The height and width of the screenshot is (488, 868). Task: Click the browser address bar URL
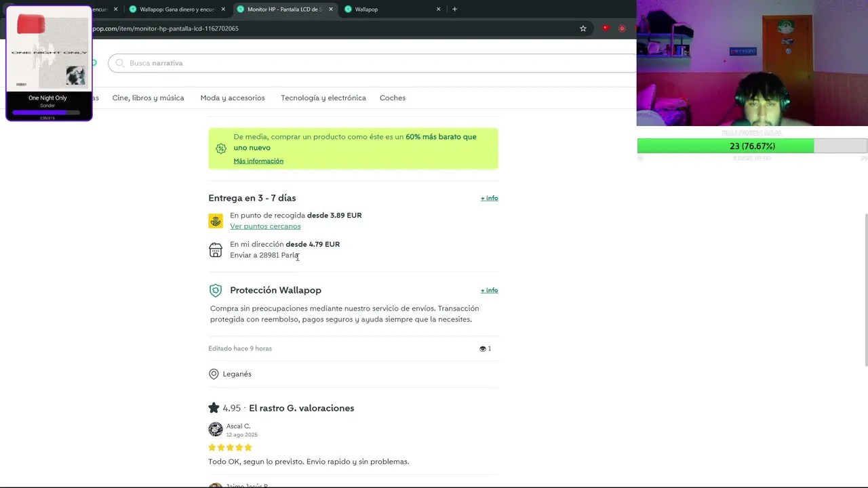tap(165, 28)
